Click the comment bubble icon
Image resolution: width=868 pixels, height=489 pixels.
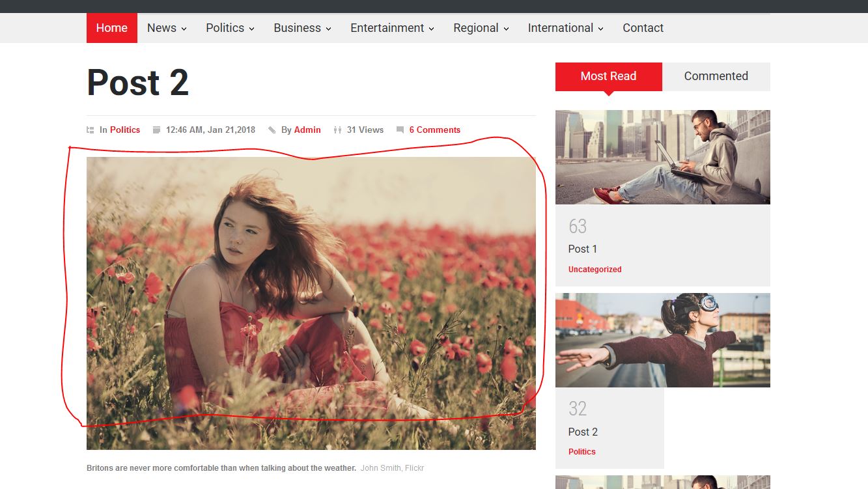(400, 130)
